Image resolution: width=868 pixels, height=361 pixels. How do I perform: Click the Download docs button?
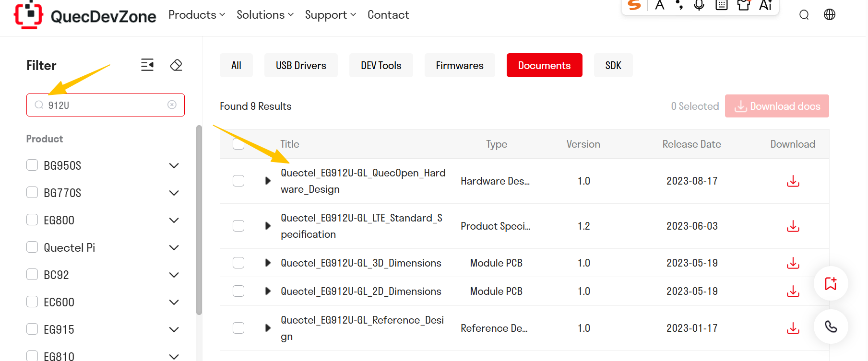point(777,106)
